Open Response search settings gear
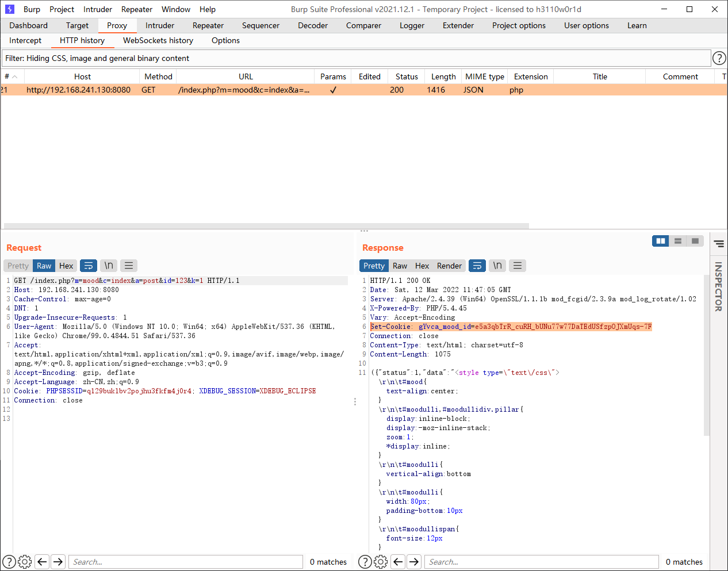 coord(381,562)
